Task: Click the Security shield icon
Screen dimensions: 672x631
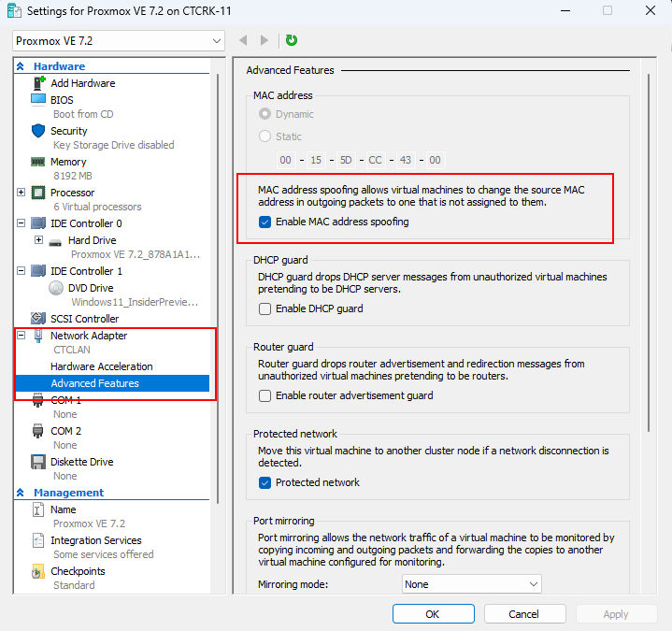Action: tap(38, 131)
